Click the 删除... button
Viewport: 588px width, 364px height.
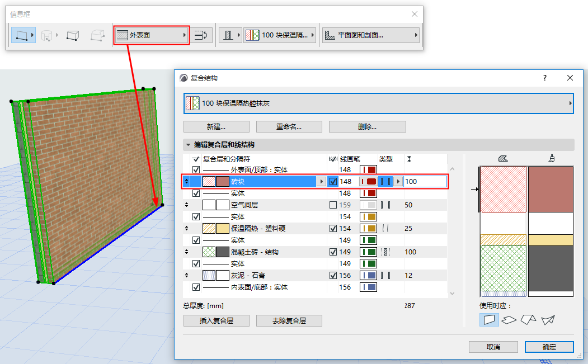[x=367, y=127]
